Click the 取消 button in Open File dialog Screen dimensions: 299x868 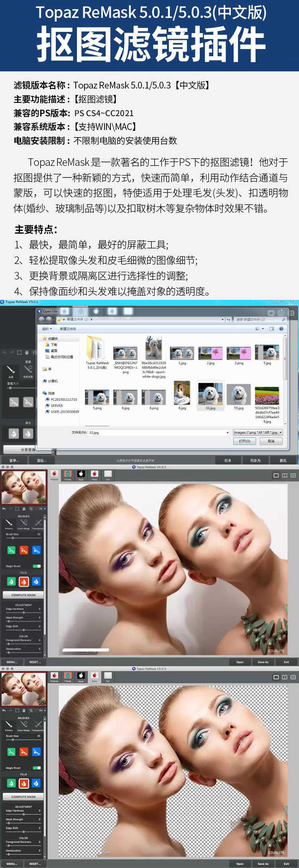271,441
